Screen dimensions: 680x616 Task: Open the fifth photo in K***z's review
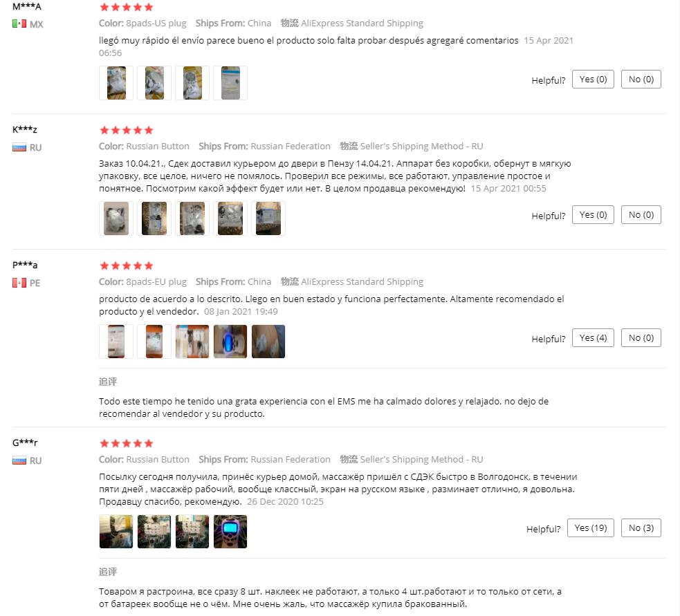pyautogui.click(x=268, y=218)
